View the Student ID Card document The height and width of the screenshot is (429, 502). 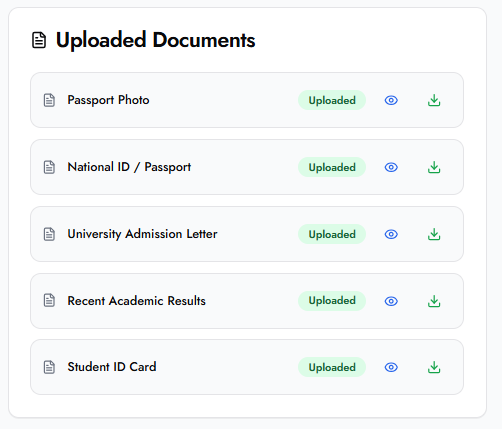(391, 367)
